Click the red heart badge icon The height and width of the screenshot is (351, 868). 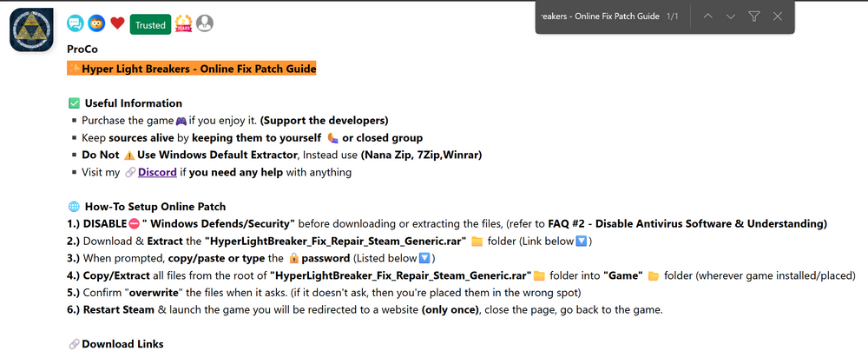117,23
